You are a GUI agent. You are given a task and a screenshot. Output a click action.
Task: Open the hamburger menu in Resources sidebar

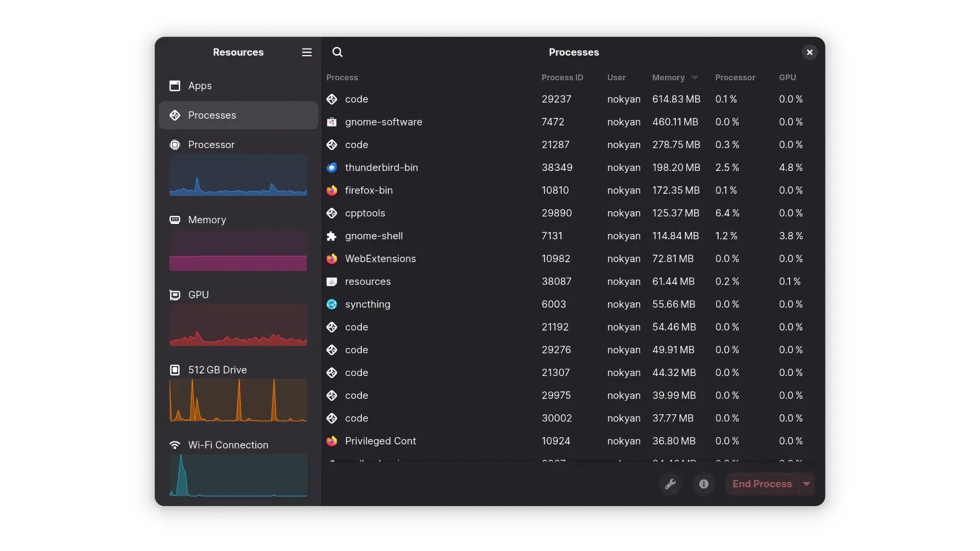point(307,52)
